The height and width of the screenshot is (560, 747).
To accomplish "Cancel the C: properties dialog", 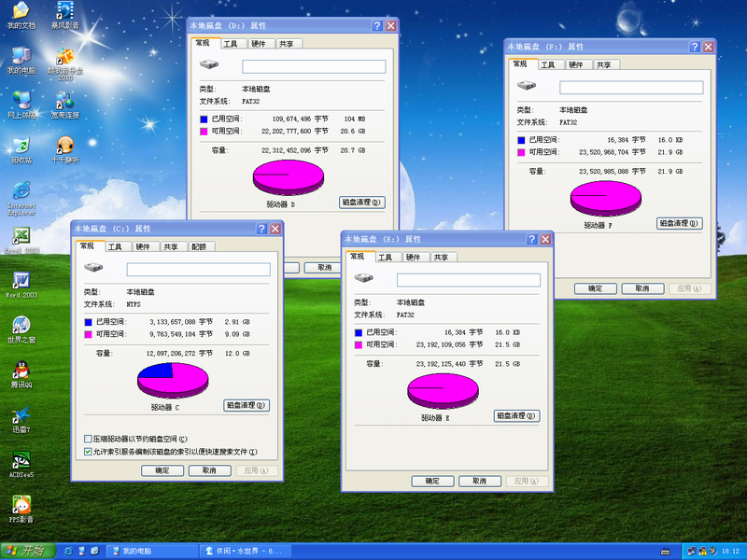I will pos(209,470).
